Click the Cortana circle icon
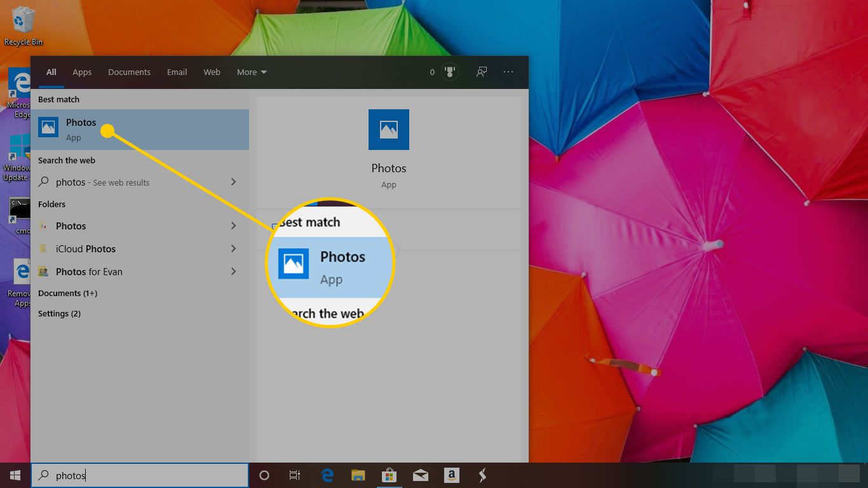 (264, 475)
